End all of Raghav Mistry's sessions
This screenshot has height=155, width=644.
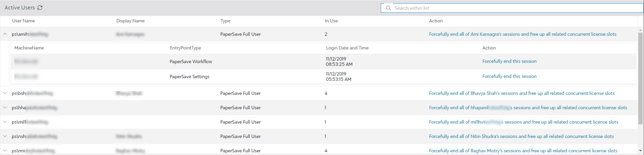(x=523, y=151)
